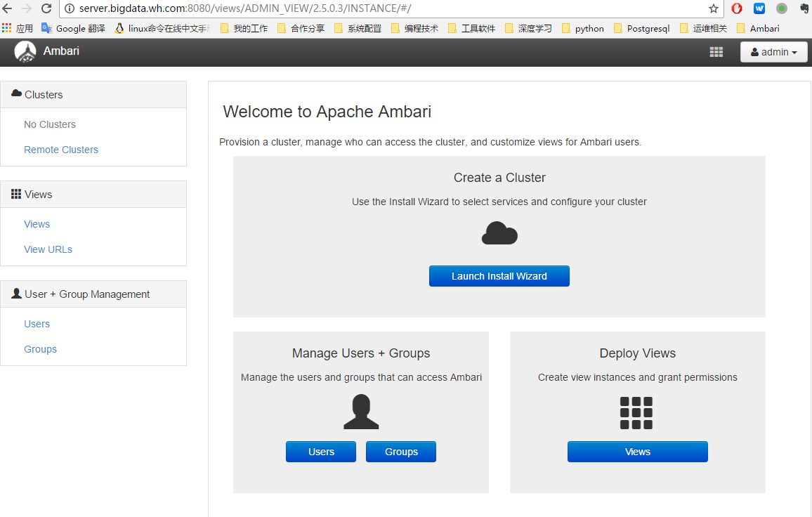Open the linux命令在线中文手册 bookmark

(162, 28)
